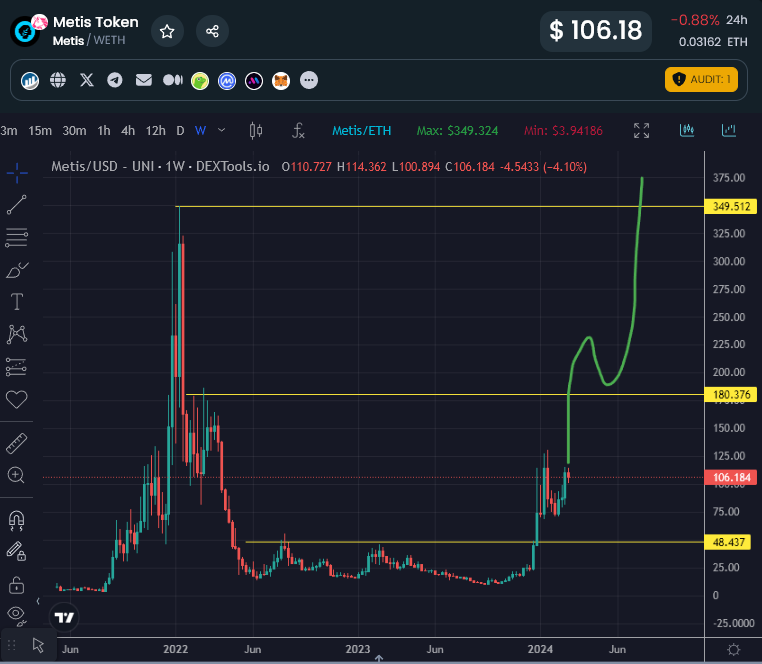The height and width of the screenshot is (664, 762).
Task: Select the forecasting position tool
Action: click(17, 367)
